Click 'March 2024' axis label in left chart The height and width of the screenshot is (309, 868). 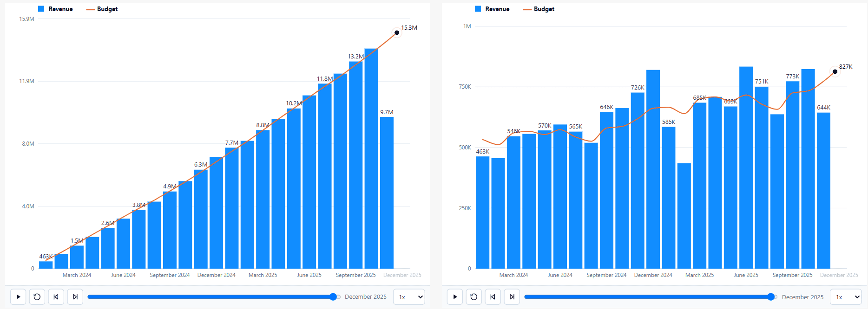point(77,275)
